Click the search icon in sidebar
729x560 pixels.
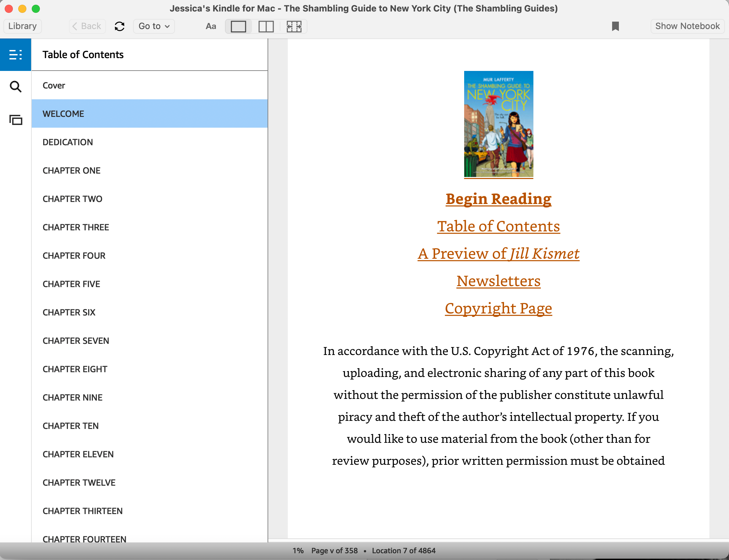(15, 86)
